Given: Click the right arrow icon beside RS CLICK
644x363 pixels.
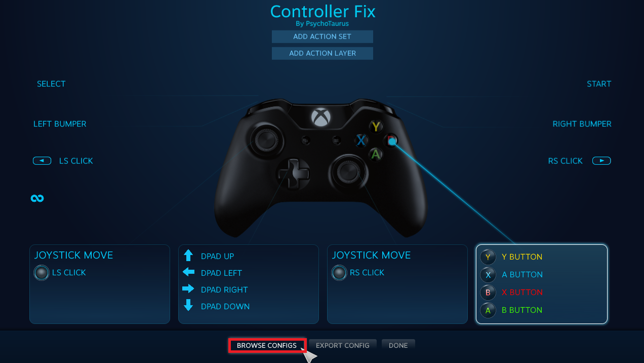Looking at the screenshot, I should [x=601, y=161].
